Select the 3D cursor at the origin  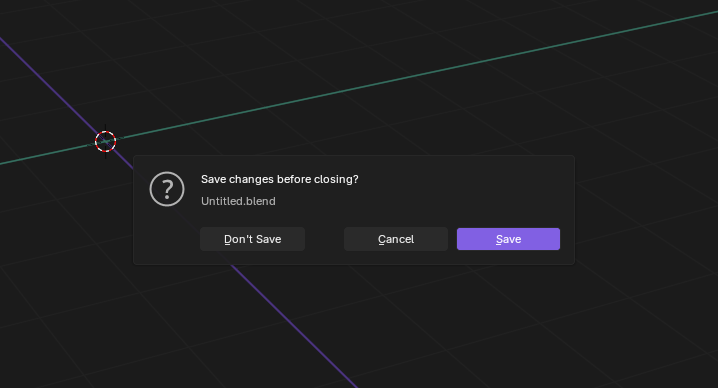tap(105, 142)
